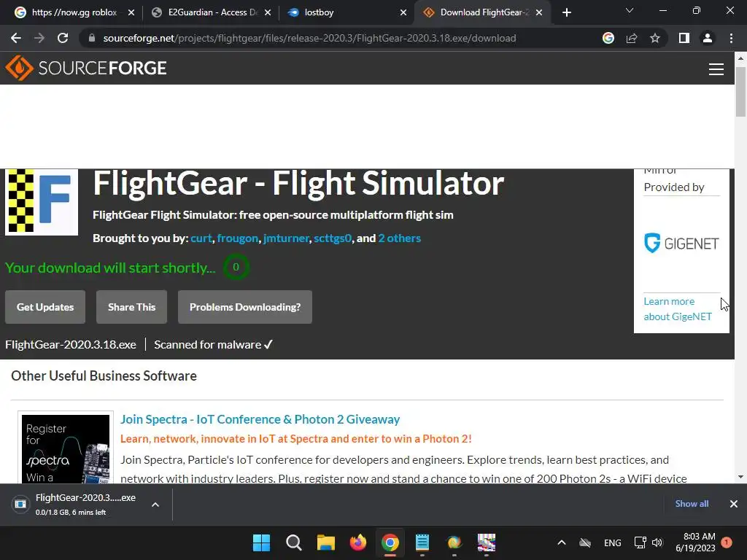Close the now.gg roblox tab
The height and width of the screenshot is (560, 747).
(x=131, y=12)
